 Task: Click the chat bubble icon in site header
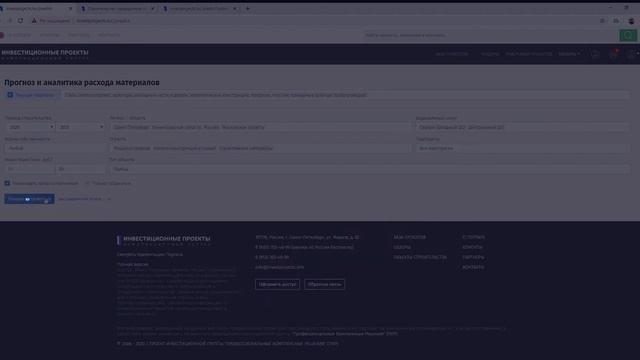(x=595, y=54)
